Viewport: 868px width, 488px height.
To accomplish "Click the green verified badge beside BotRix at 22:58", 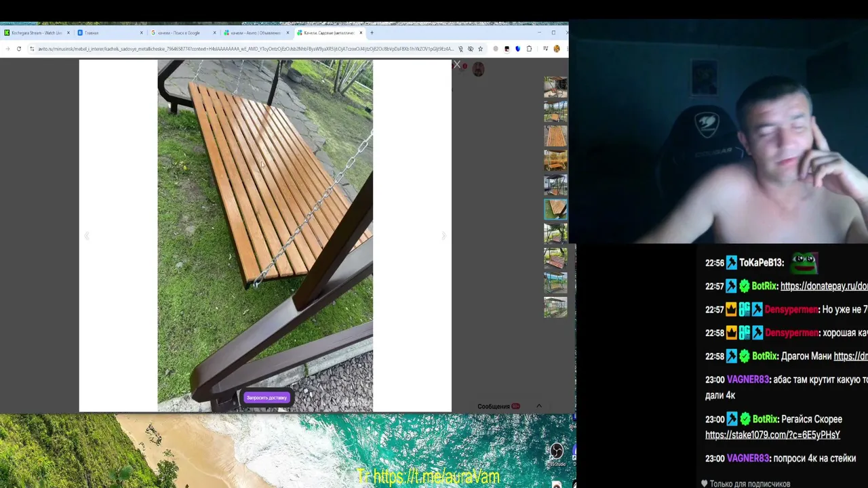I will tap(745, 357).
